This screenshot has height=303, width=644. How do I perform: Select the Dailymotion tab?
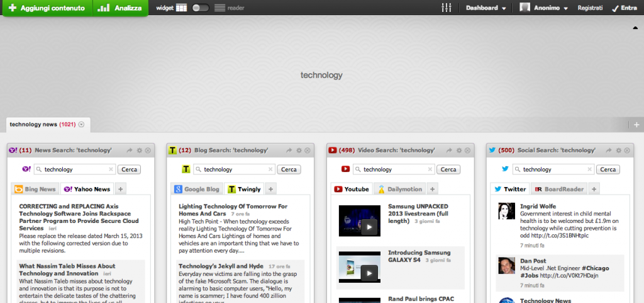[x=400, y=189]
